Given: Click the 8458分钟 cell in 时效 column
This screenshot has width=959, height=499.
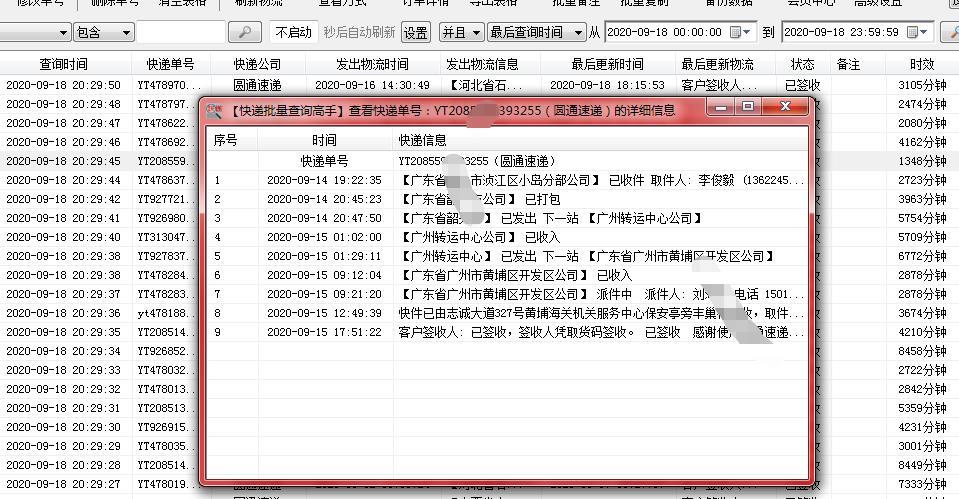Looking at the screenshot, I should pyautogui.click(x=922, y=351).
